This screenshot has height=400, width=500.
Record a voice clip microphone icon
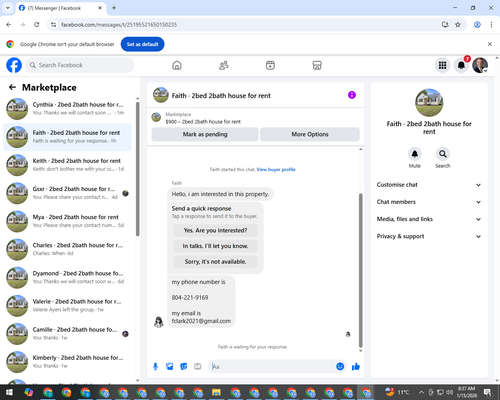[155, 367]
